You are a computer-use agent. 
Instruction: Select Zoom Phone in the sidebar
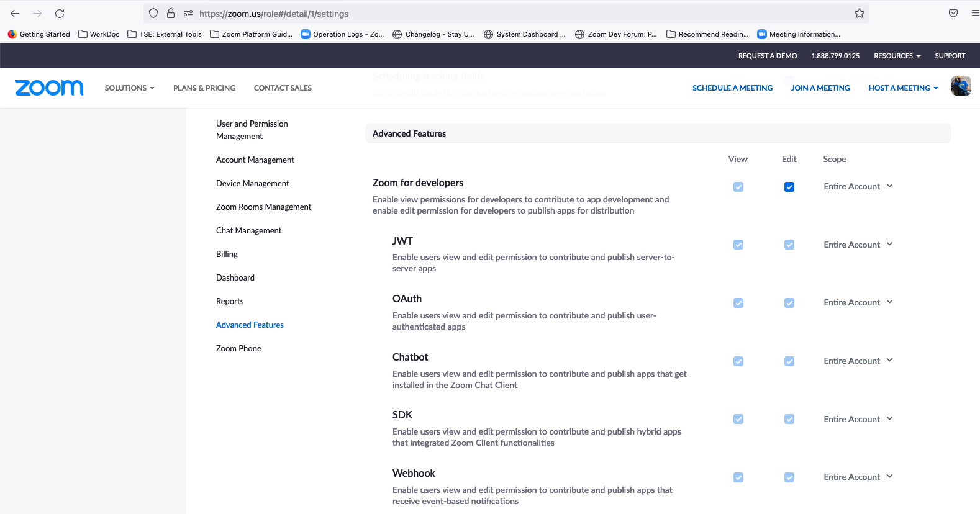(x=238, y=348)
